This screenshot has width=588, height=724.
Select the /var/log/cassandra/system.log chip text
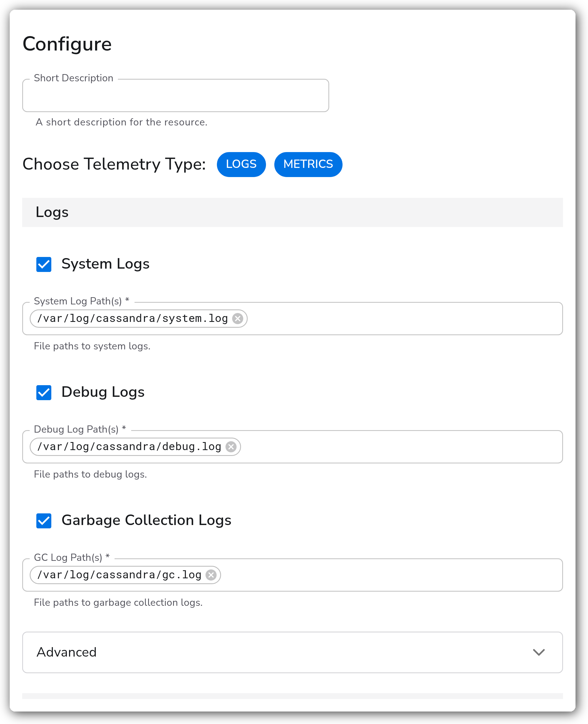[x=132, y=319]
